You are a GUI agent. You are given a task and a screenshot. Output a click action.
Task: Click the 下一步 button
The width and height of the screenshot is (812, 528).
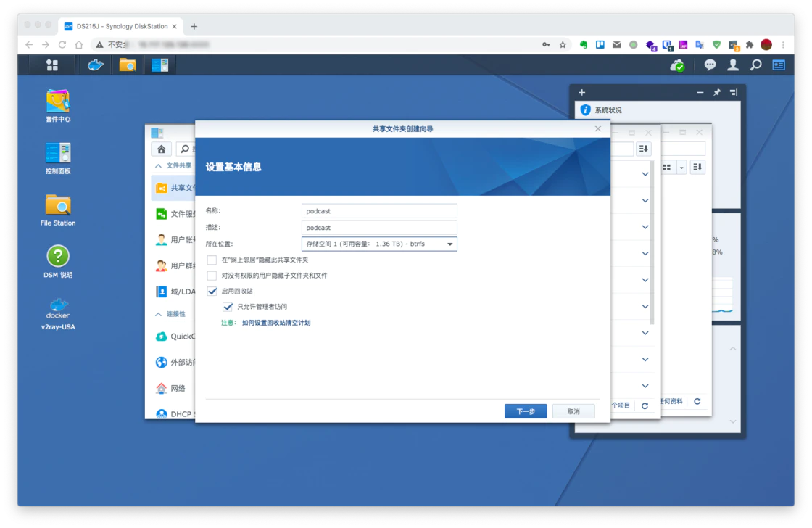point(526,411)
